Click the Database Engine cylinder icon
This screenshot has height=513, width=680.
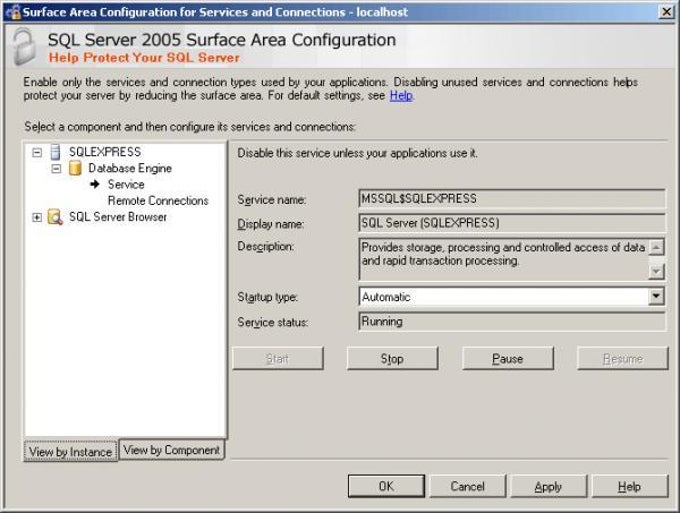(x=75, y=168)
